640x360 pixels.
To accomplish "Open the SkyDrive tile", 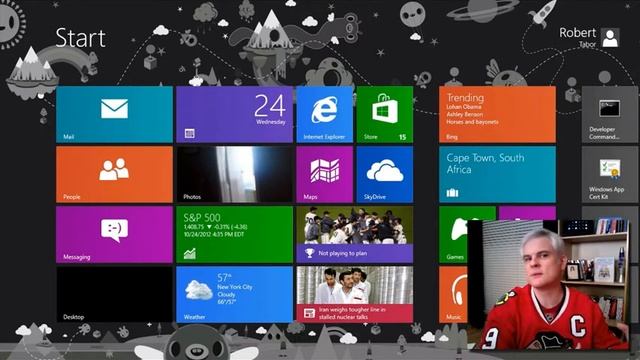I will point(385,175).
